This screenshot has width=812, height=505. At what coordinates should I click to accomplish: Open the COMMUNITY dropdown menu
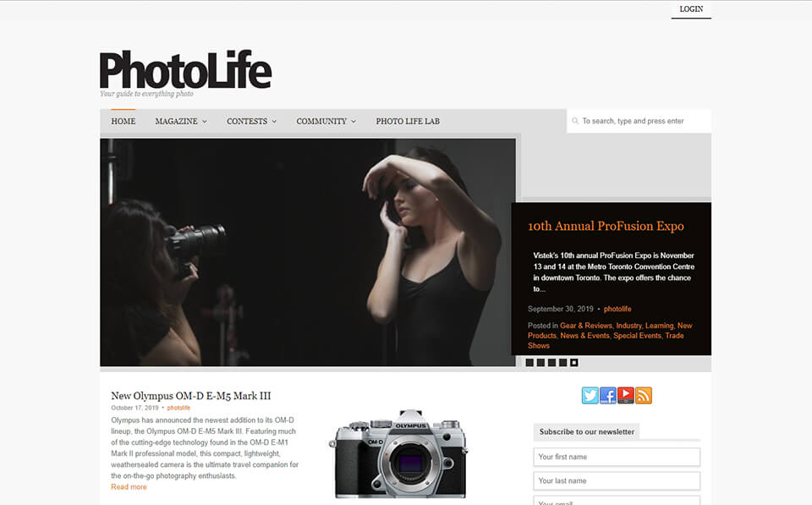[322, 121]
